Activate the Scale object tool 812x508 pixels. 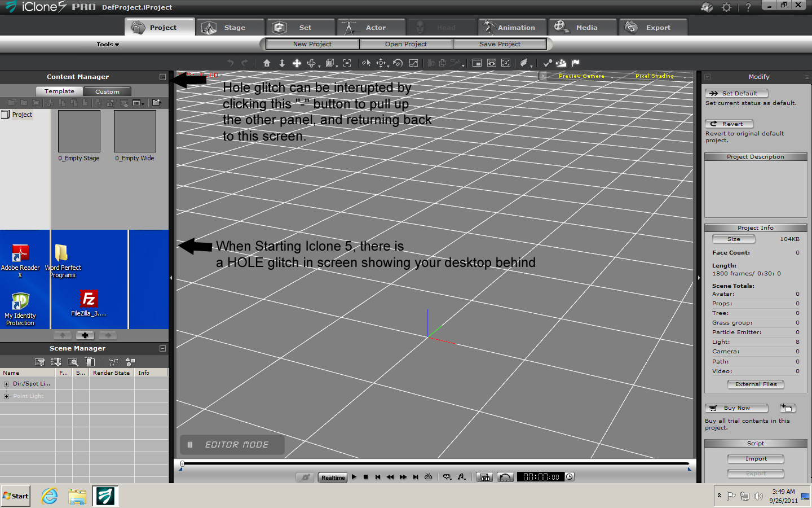[413, 63]
